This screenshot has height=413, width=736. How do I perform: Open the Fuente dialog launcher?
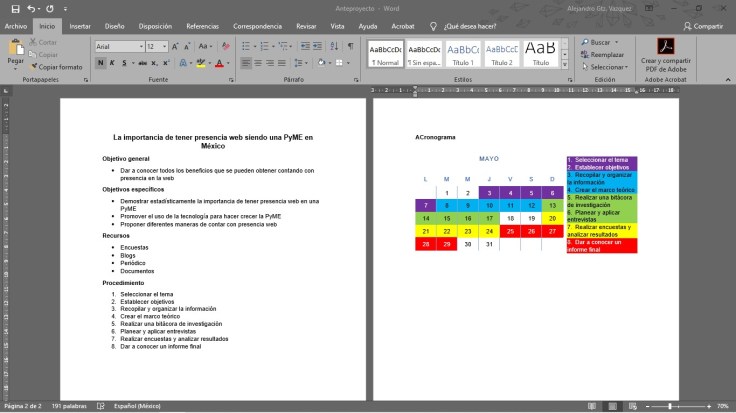click(231, 80)
